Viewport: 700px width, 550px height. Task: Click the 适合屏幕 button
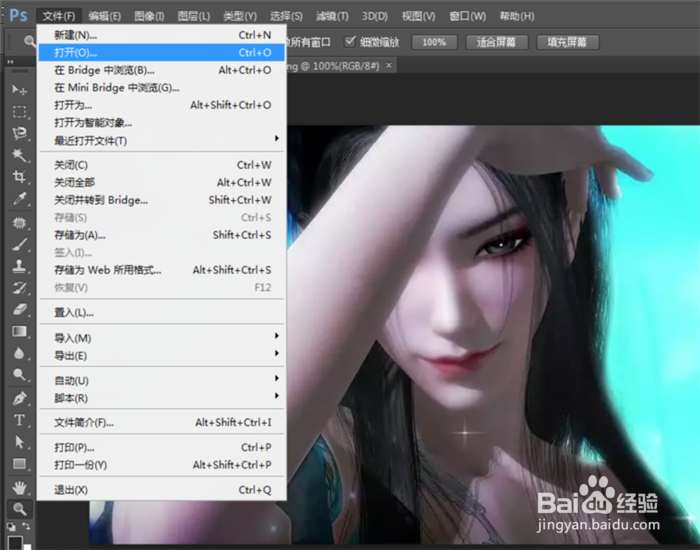(496, 42)
